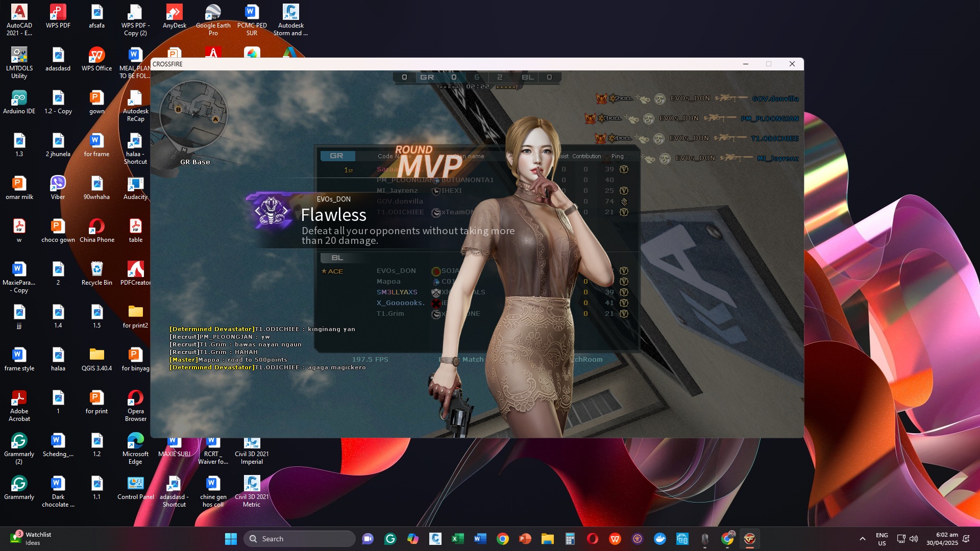Launch Civil 3D 2021 Imperial shortcut
This screenshot has height=551, width=980.
point(252,451)
